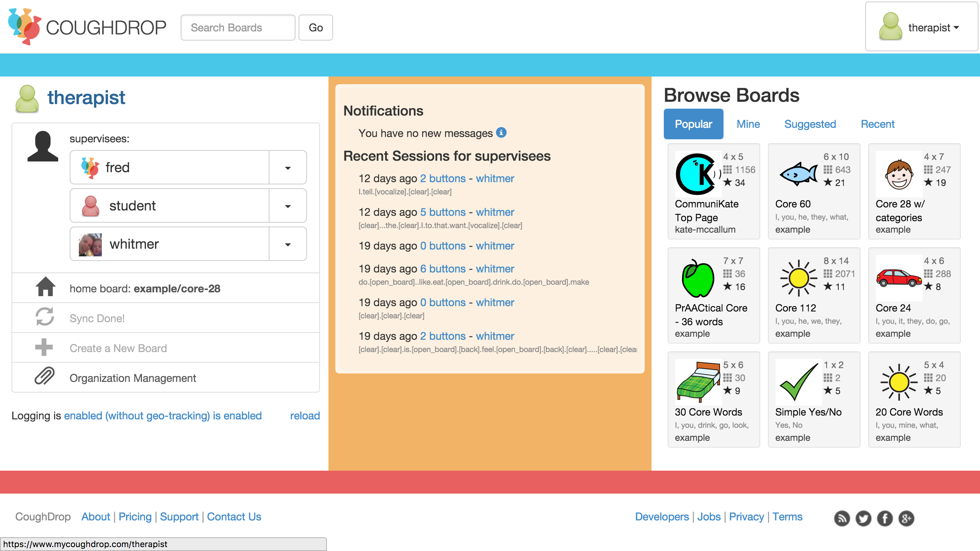980x551 pixels.
Task: Expand the student supervisee dropdown arrow
Action: pos(287,206)
